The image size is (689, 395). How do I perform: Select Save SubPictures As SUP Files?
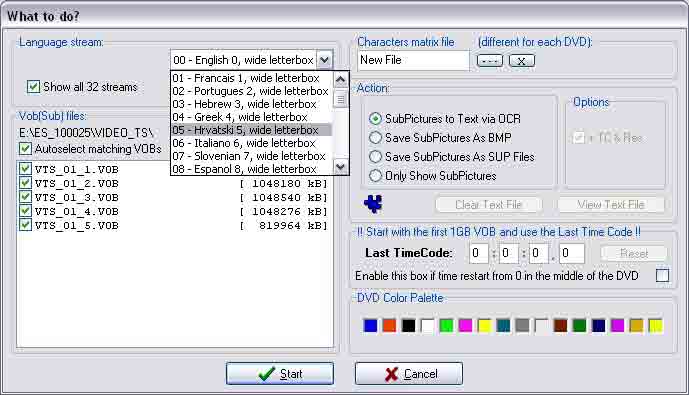coord(375,156)
